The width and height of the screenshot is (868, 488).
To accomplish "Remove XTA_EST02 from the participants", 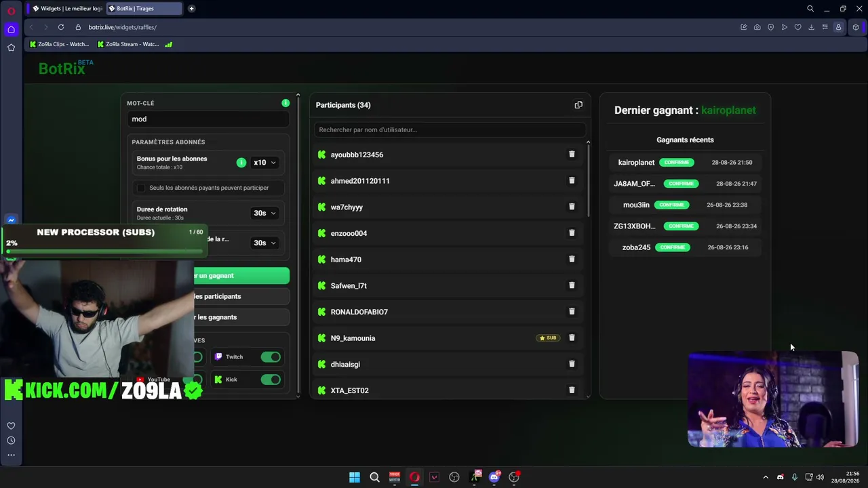I will pyautogui.click(x=572, y=390).
